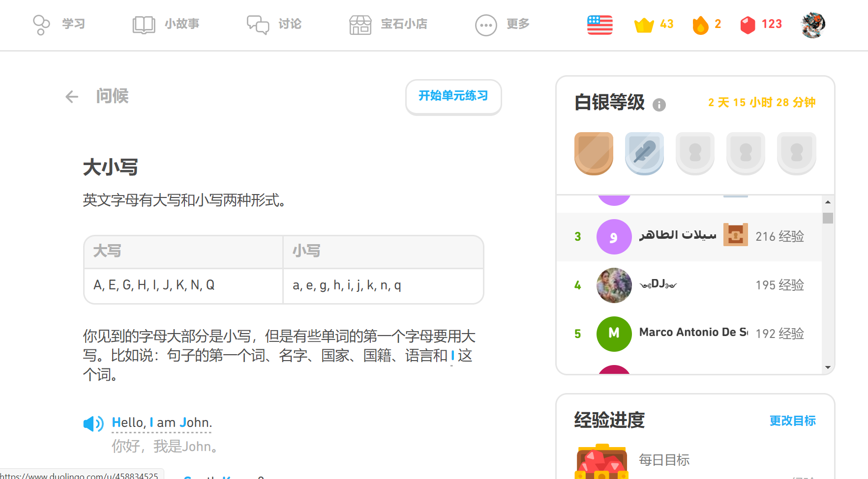Click the info icon beside 白银等级
This screenshot has width=868, height=479.
[x=659, y=105]
